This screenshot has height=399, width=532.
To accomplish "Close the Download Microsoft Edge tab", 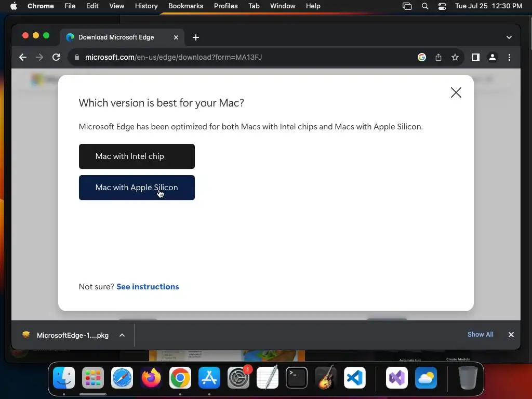I will 176,37.
